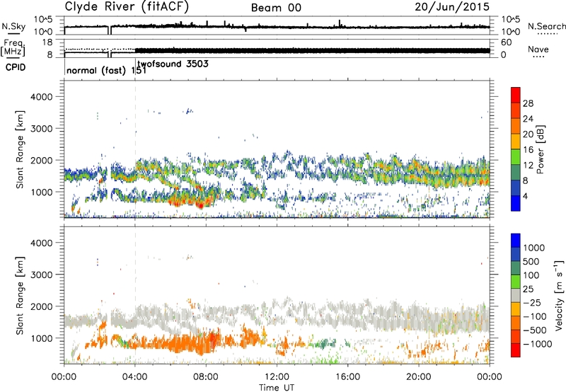566x392 pixels.
Task: Click the 'Freq. [MHz]' axis label
Action: (x=13, y=48)
